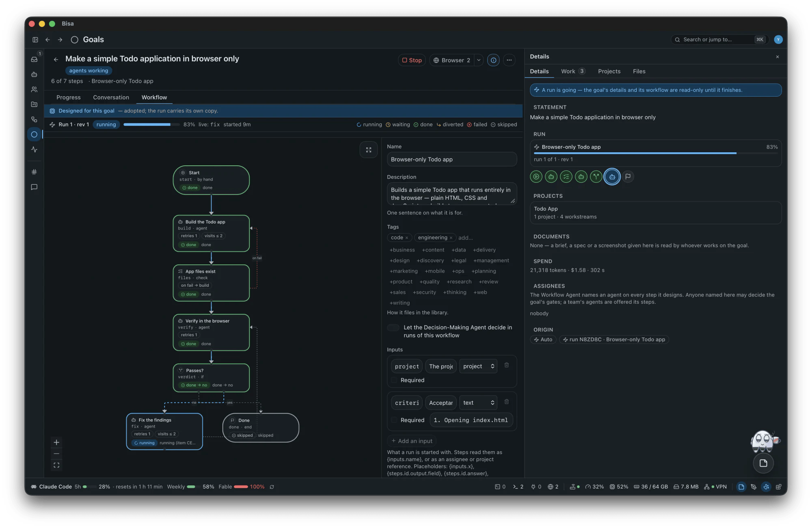Open the inbox icon in the left sidebar
The image size is (812, 528).
[x=35, y=59]
